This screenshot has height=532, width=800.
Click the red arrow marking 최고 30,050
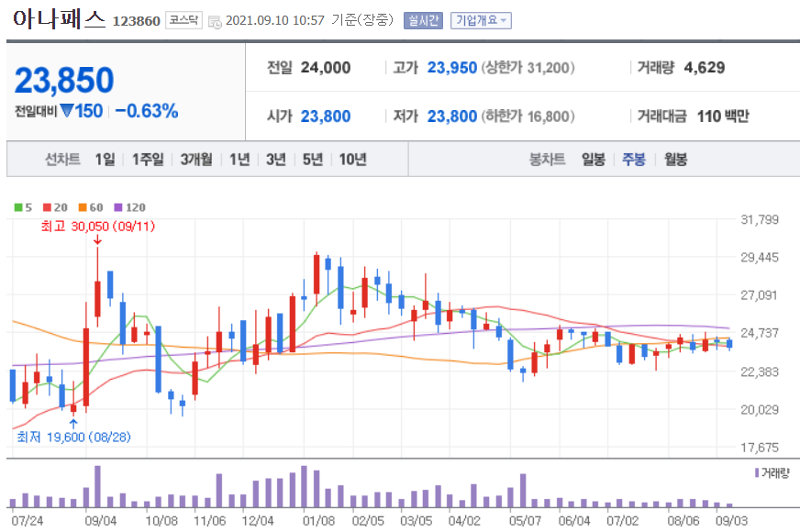click(x=98, y=240)
